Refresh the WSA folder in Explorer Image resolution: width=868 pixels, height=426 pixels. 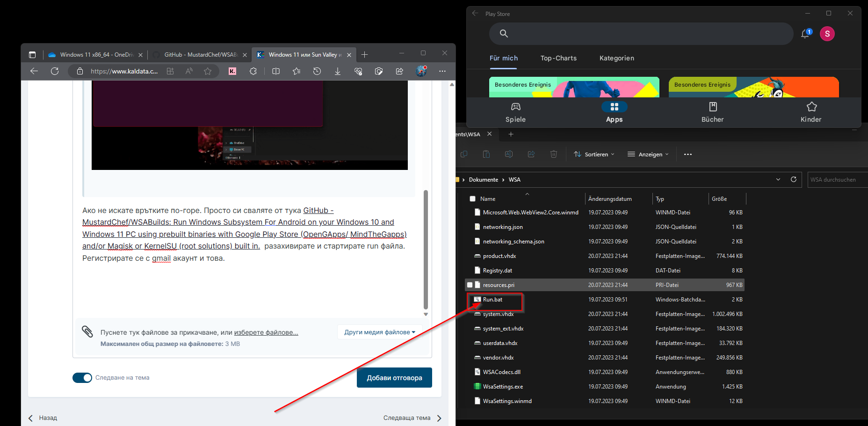794,179
